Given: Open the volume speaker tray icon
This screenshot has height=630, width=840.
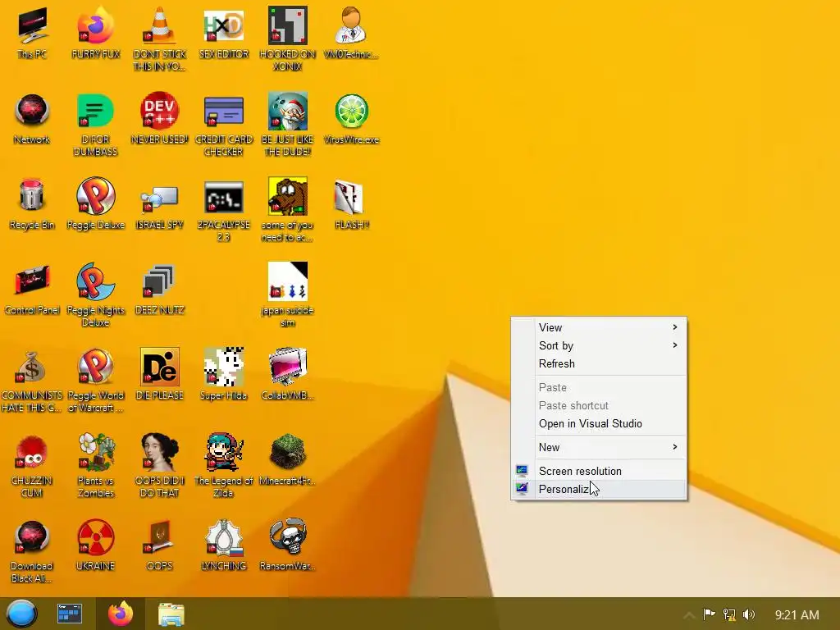Looking at the screenshot, I should (749, 614).
